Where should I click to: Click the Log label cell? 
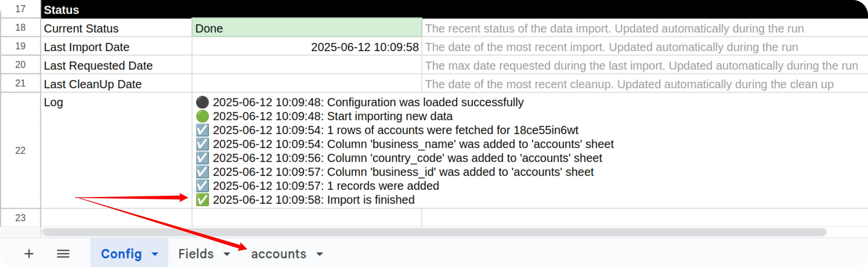(116, 151)
